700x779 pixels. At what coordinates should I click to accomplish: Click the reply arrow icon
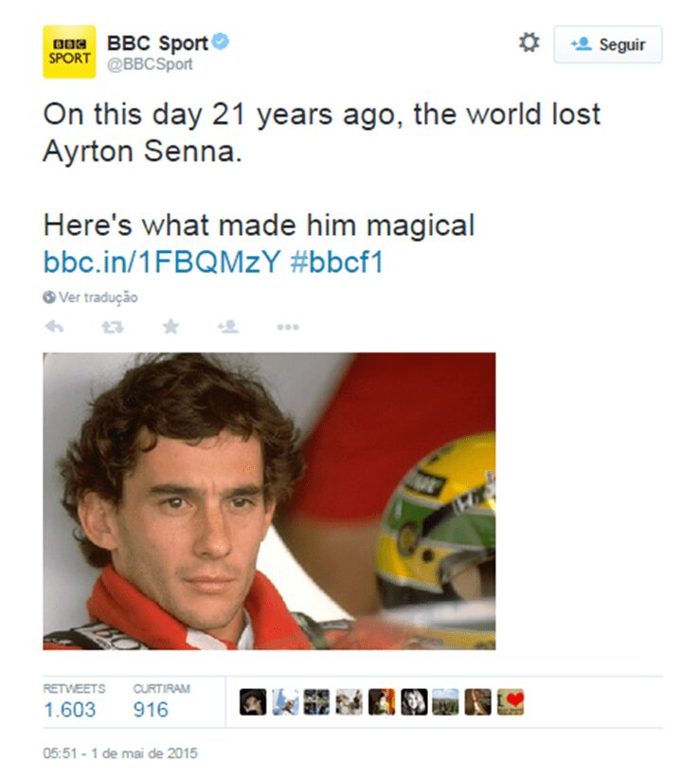click(54, 327)
